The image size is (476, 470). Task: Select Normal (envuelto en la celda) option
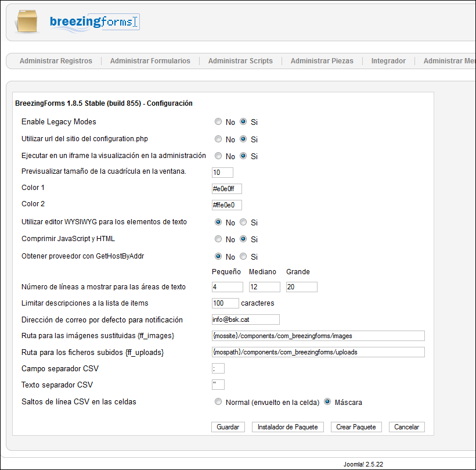(x=218, y=402)
